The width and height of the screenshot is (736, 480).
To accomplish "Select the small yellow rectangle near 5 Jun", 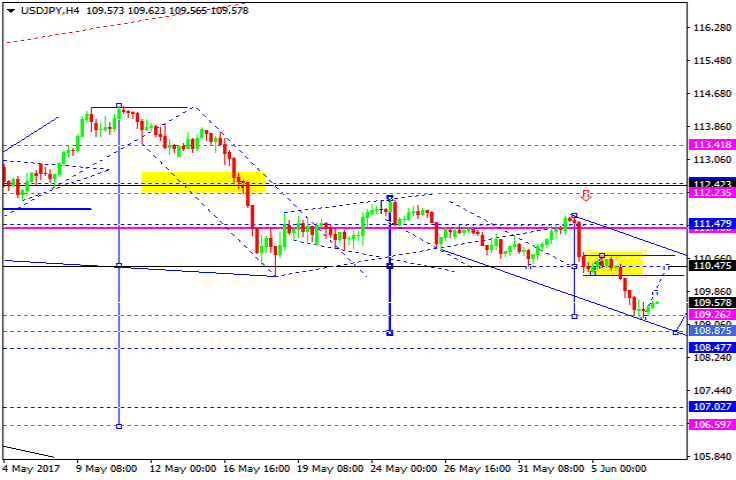I will (613, 263).
